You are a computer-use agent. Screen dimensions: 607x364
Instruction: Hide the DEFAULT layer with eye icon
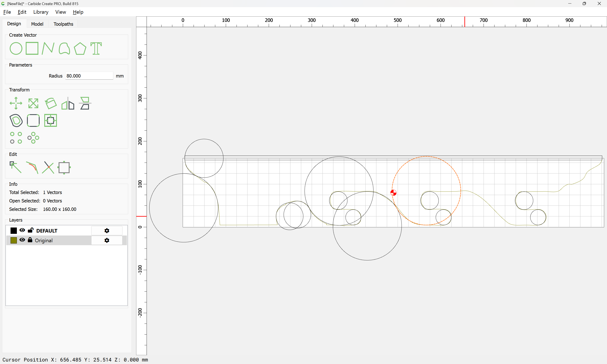22,230
